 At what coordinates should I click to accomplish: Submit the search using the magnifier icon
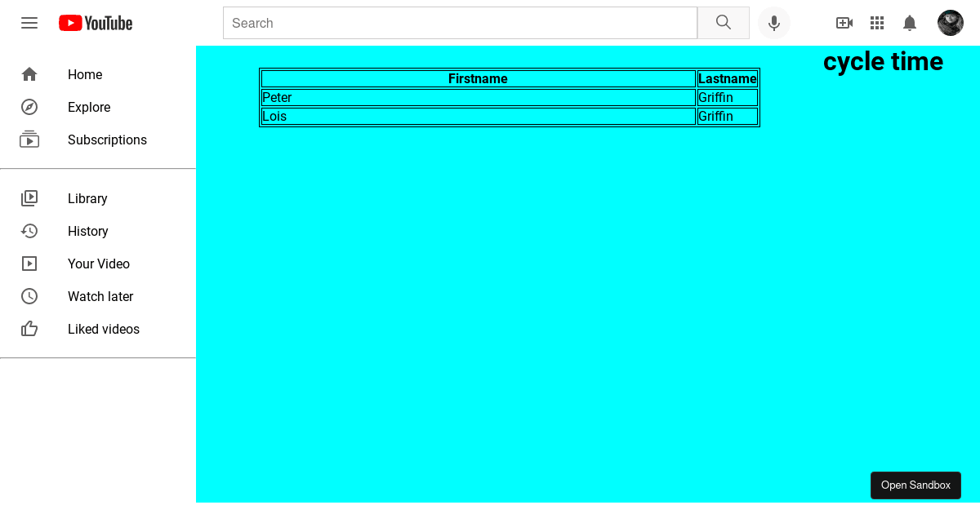(723, 23)
